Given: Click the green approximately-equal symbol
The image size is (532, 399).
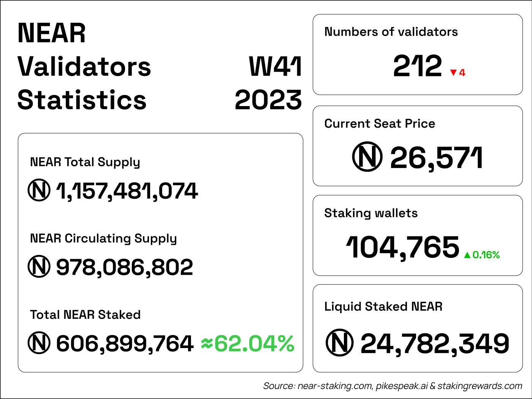Looking at the screenshot, I should pos(206,344).
